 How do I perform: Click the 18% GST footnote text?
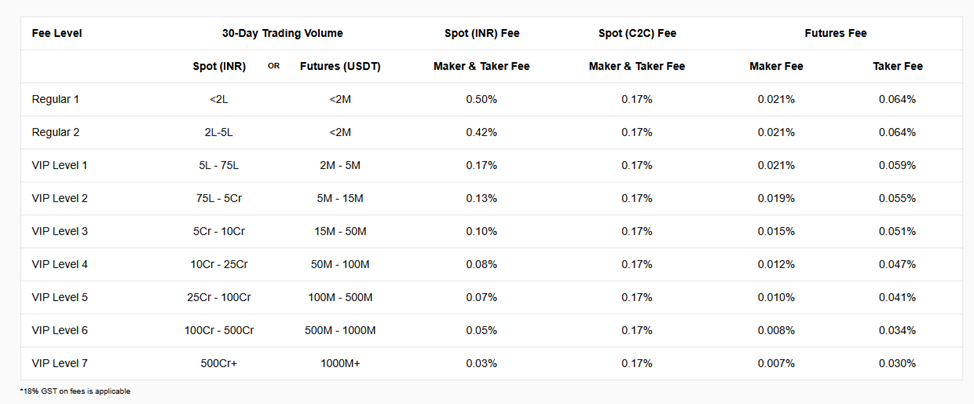click(x=75, y=391)
